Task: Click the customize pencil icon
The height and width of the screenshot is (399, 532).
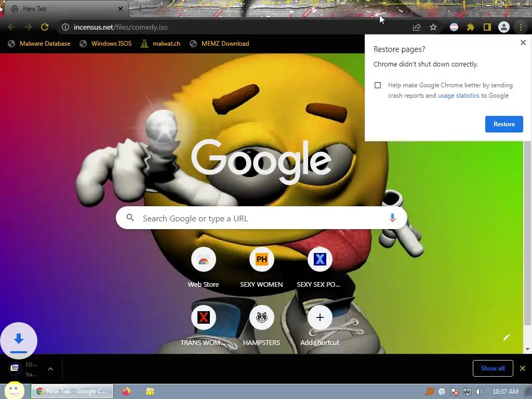Action: 506,337
